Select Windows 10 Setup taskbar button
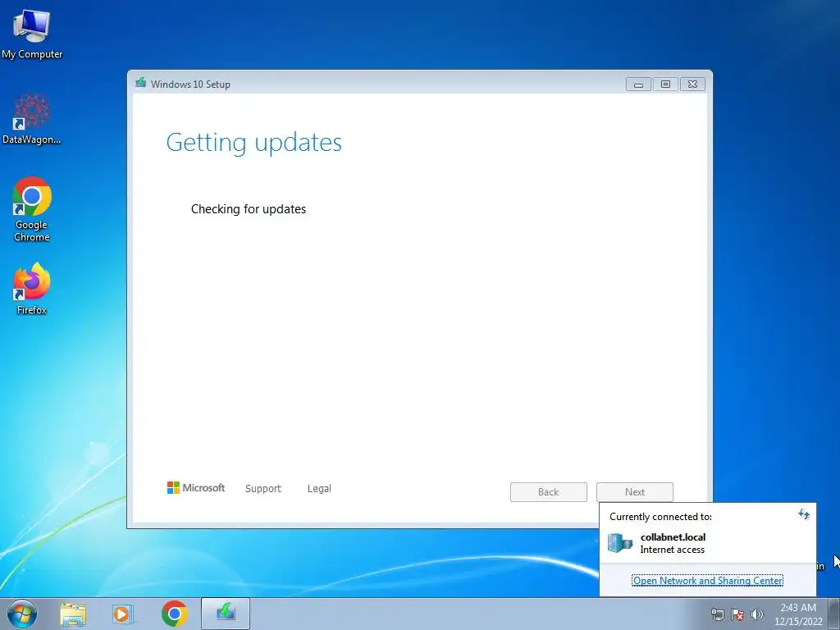Viewport: 840px width, 630px height. tap(226, 614)
